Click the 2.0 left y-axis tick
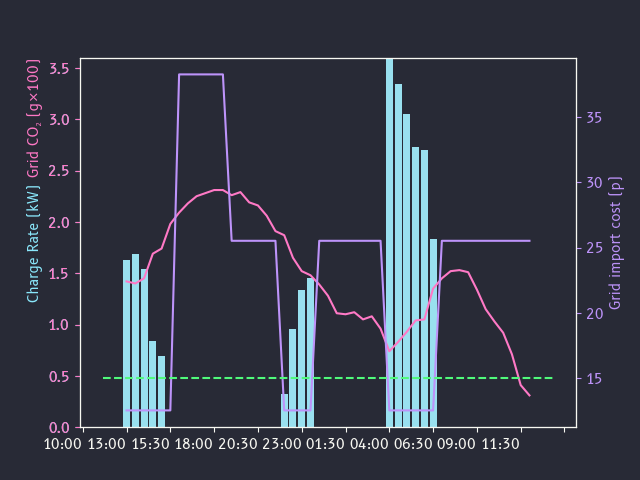Viewport: 640px width, 480px height. [58, 223]
